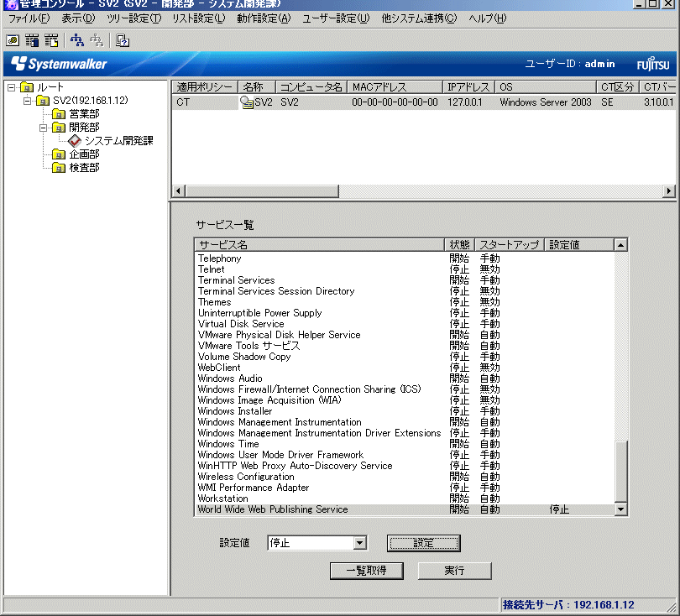
Task: Click the SV2 computer icon in the list
Action: coord(248,102)
